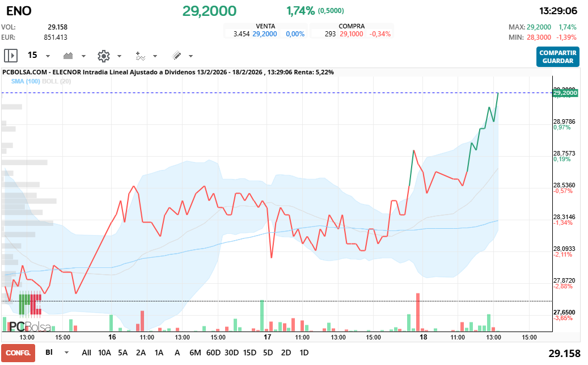Toggle the side panel expand icon
Viewport: 588px width, 365px height.
[x=11, y=56]
